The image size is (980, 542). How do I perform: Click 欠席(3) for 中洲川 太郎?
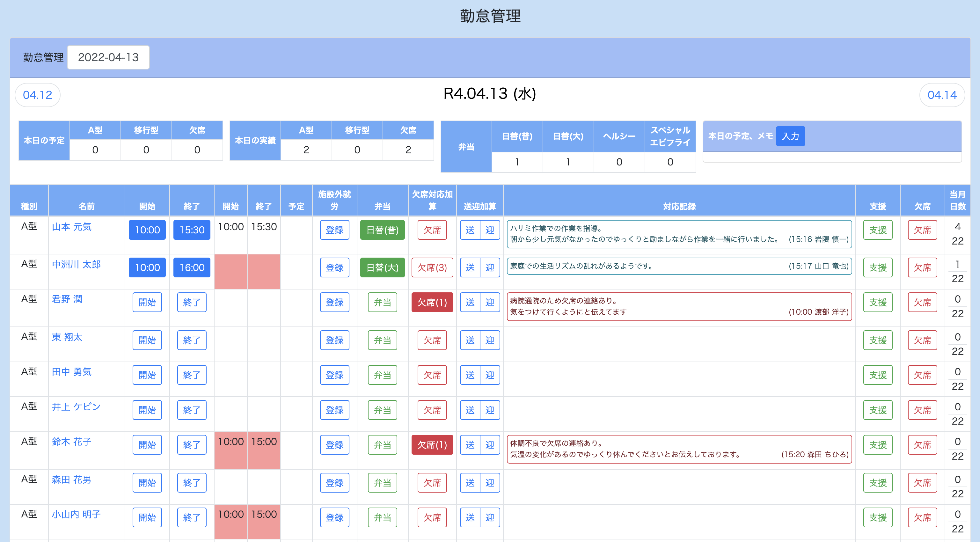coord(432,267)
